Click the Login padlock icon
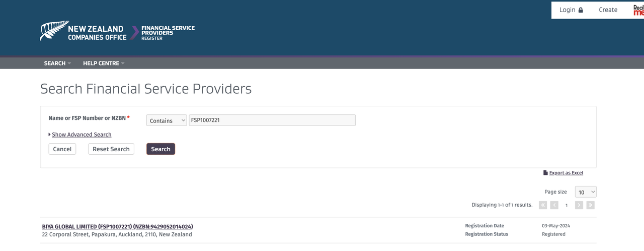The height and width of the screenshot is (251, 644). [581, 10]
